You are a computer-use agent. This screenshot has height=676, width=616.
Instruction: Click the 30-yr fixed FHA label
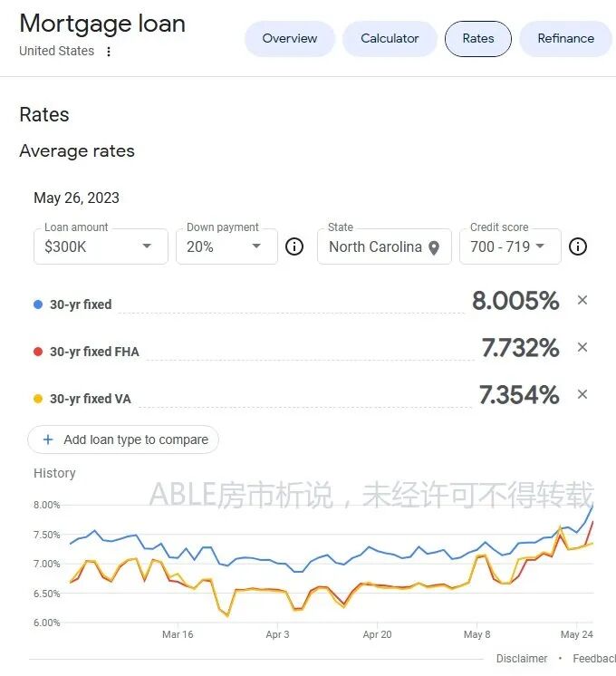[x=94, y=352]
